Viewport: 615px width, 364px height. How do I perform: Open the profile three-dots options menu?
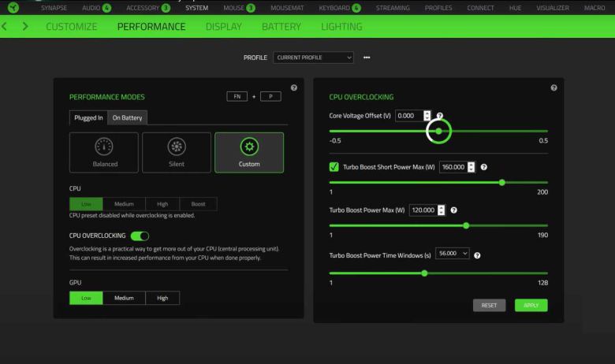click(x=367, y=58)
